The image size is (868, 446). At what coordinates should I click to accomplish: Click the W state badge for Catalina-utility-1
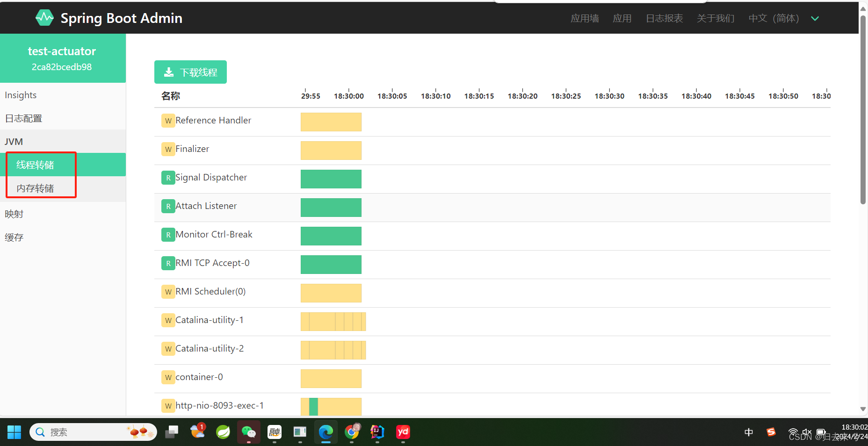click(168, 320)
